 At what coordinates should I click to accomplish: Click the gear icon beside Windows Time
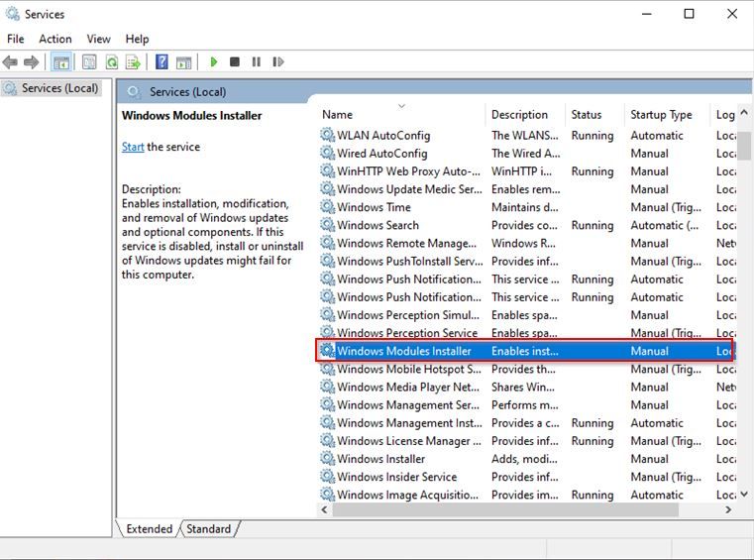pos(328,207)
